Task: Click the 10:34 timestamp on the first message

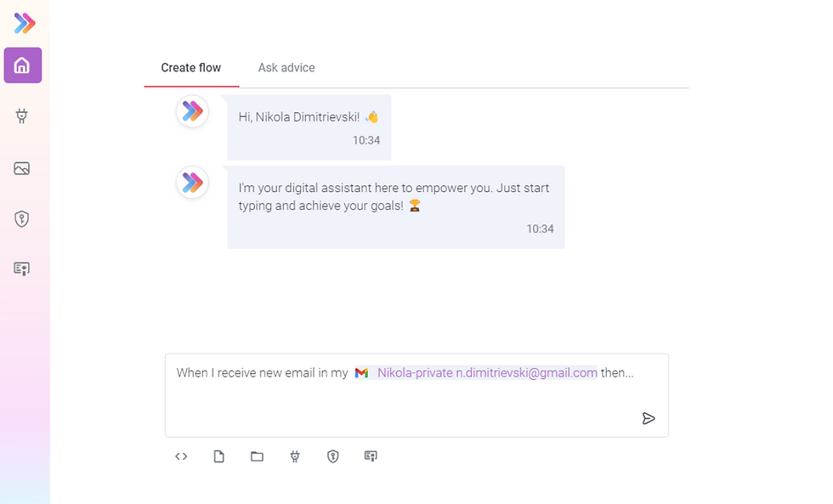Action: pyautogui.click(x=366, y=140)
